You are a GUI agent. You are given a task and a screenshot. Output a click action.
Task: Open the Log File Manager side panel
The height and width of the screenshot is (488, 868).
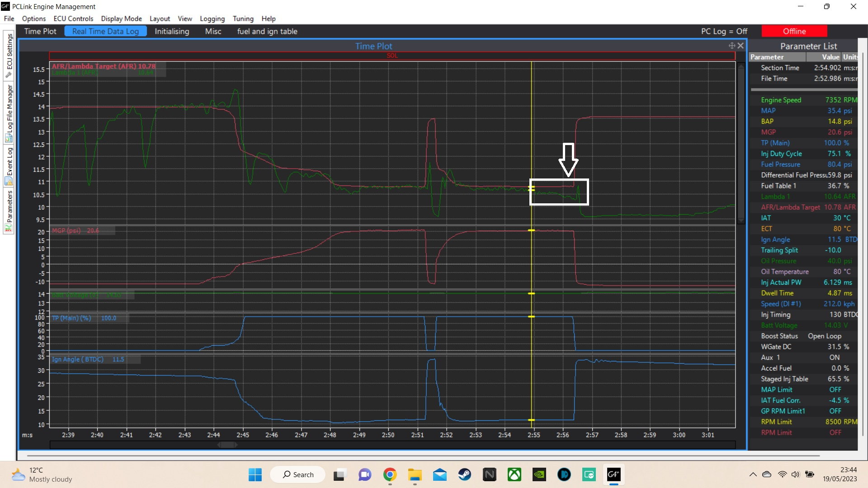pos(9,113)
